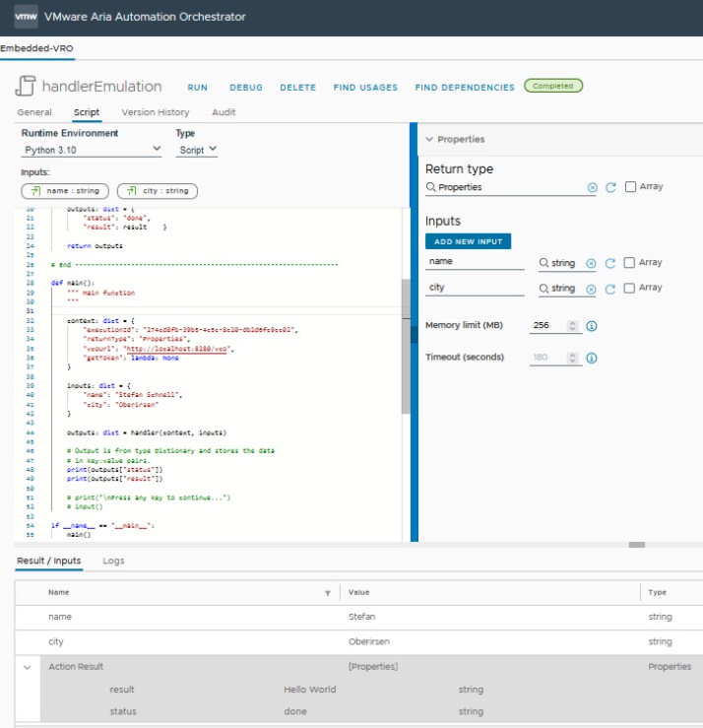Collapse the Properties panel section
Screen dimensions: 703x728
tap(429, 139)
